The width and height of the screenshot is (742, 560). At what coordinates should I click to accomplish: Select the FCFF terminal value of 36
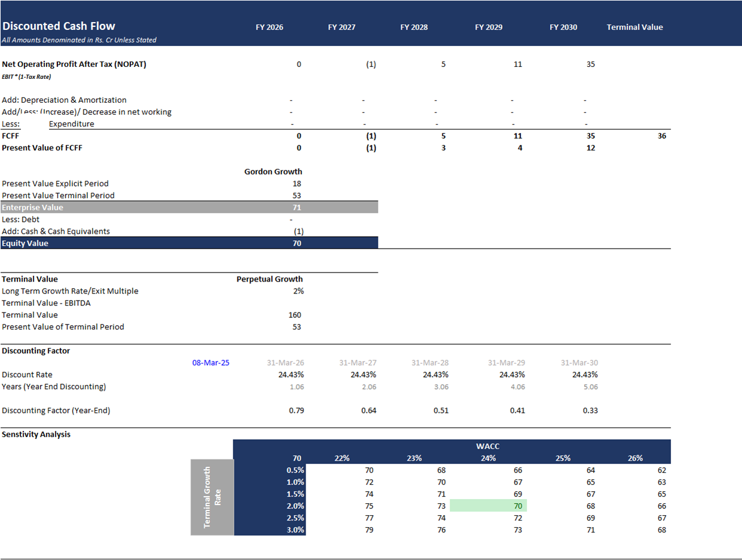(661, 136)
